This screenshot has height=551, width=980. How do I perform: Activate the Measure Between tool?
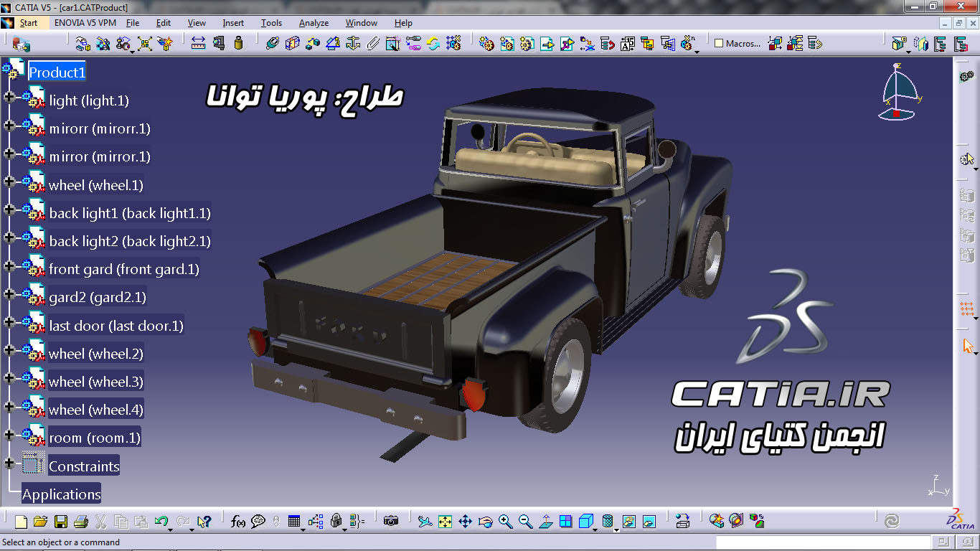(198, 43)
